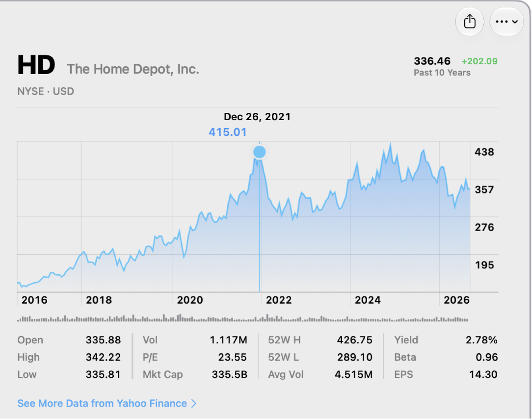Click the 2018 axis label

[x=99, y=300]
